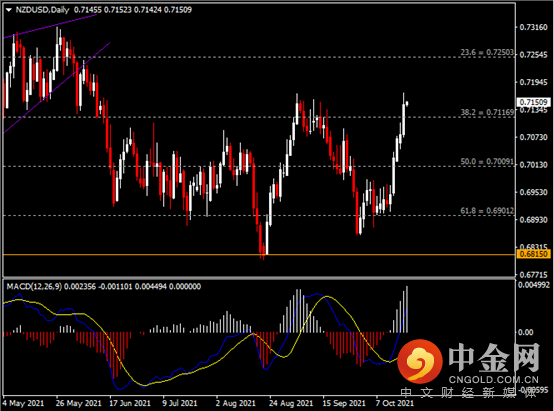Click the latest white candlestick

click(x=407, y=103)
